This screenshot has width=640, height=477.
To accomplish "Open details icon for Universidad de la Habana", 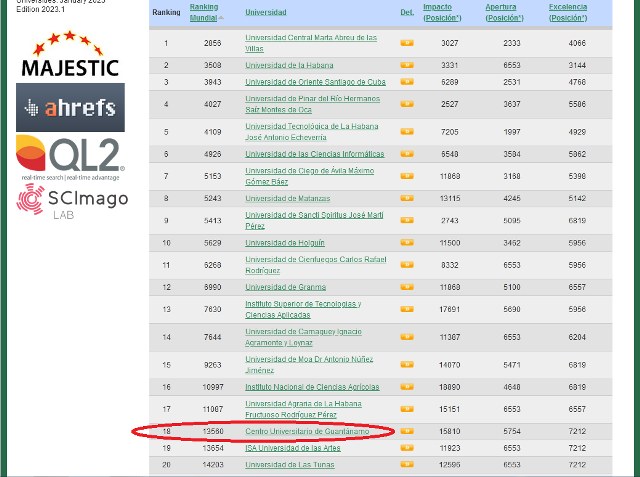I will coord(407,65).
